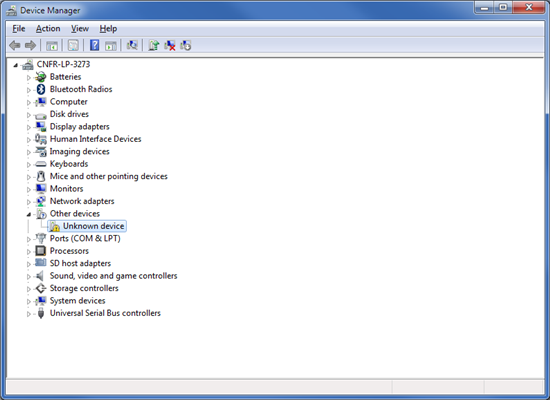Close the Device Manager window
The image size is (550, 400).
coord(529,7)
